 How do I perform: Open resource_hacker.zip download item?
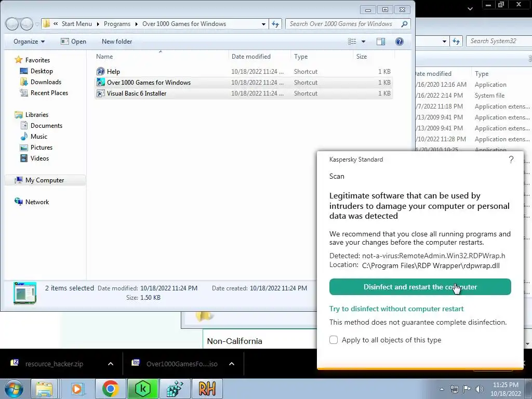pos(54,364)
